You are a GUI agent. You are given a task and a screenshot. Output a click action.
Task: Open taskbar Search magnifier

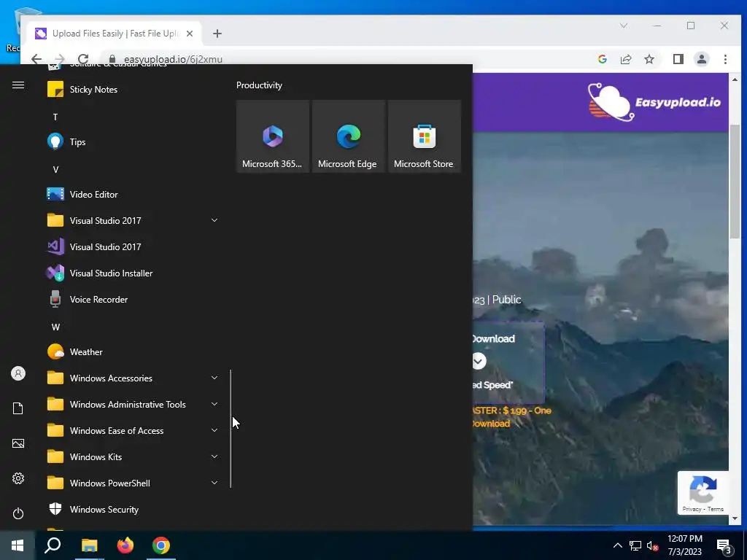[x=53, y=545]
